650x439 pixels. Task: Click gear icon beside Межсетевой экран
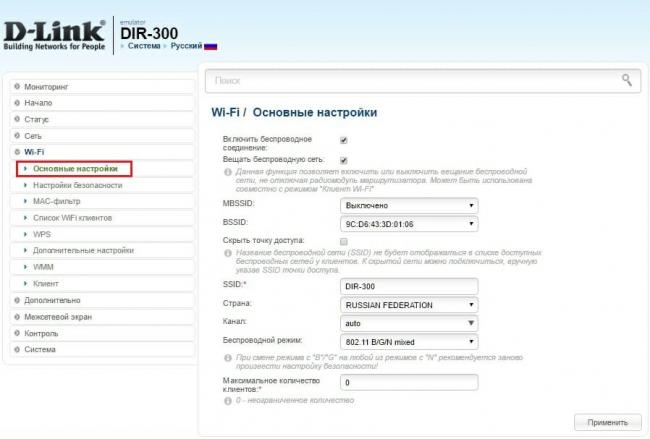tap(17, 317)
